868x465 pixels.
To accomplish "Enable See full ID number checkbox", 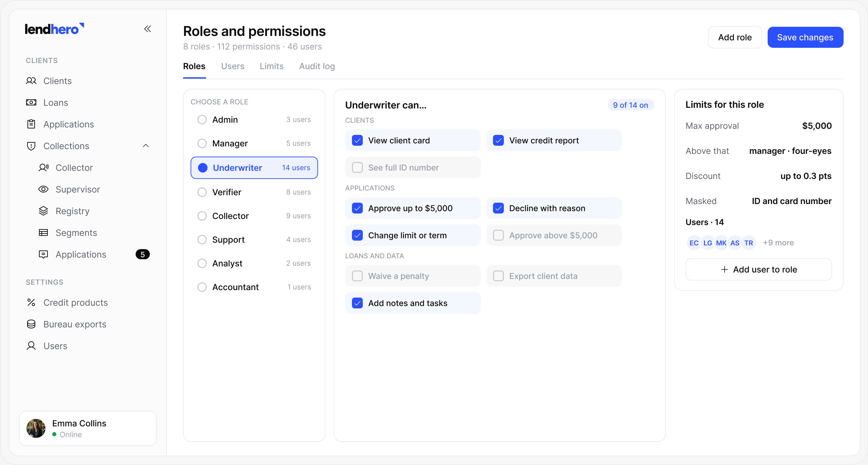I will (357, 167).
